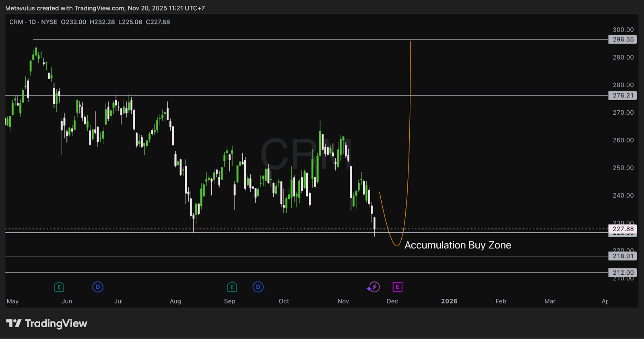
Task: Open the blue dividend marker before Oct
Action: click(258, 287)
